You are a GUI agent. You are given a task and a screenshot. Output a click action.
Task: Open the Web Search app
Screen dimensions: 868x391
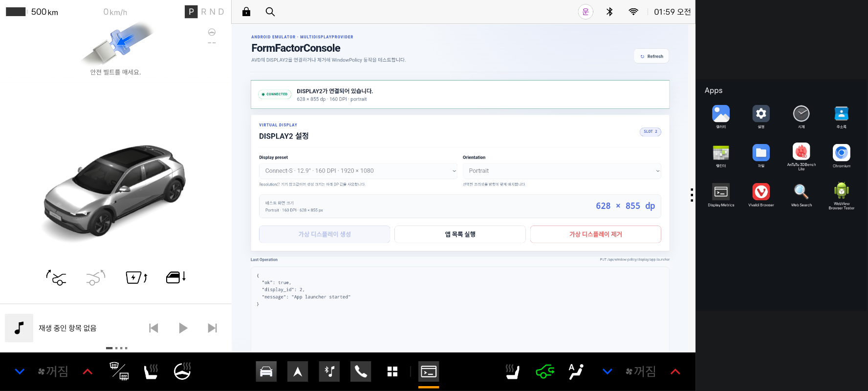coord(801,192)
